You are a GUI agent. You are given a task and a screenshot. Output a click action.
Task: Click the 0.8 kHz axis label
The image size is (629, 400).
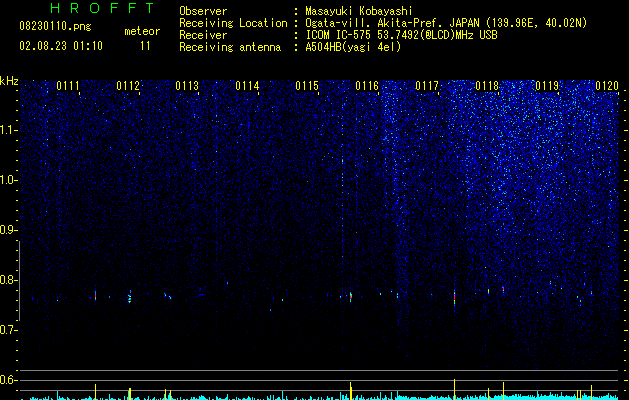coord(8,280)
